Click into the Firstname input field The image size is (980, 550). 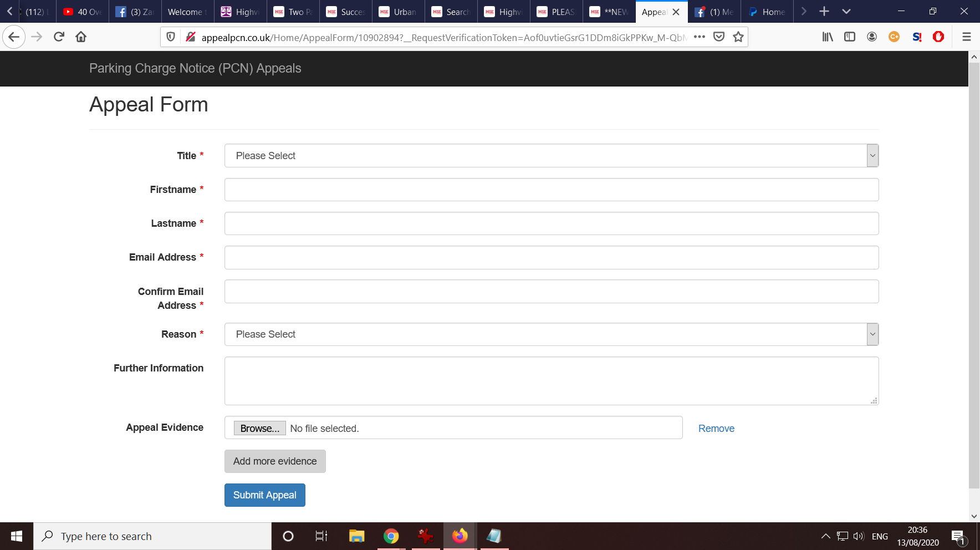click(x=551, y=190)
